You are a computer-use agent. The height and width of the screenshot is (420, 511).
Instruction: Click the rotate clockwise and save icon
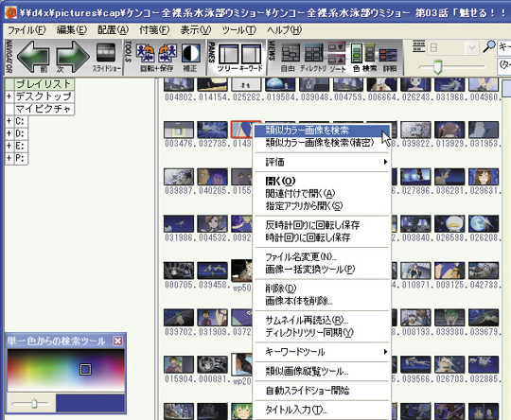tap(167, 53)
